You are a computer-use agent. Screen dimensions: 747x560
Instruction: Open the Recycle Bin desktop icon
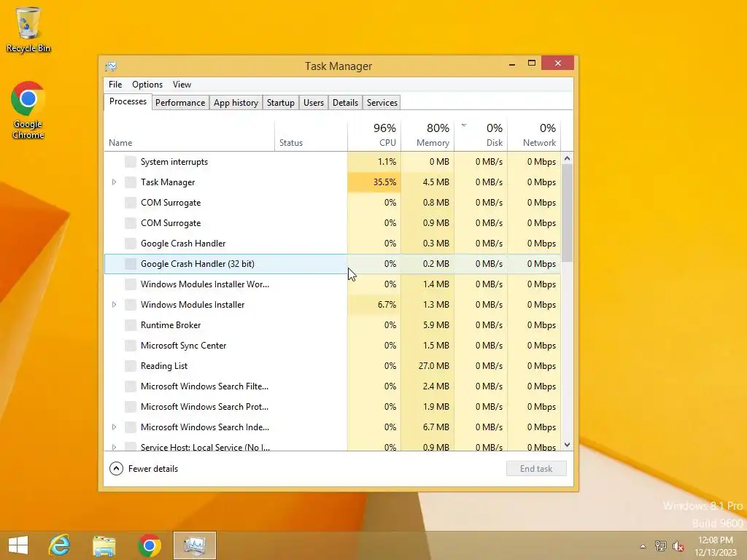[28, 29]
